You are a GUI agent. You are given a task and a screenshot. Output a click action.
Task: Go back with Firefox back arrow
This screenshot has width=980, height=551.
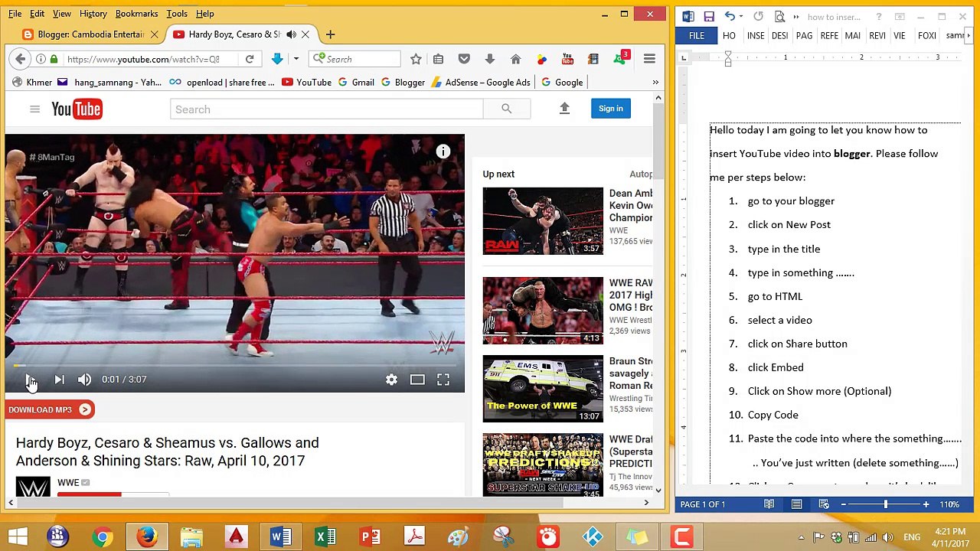21,59
